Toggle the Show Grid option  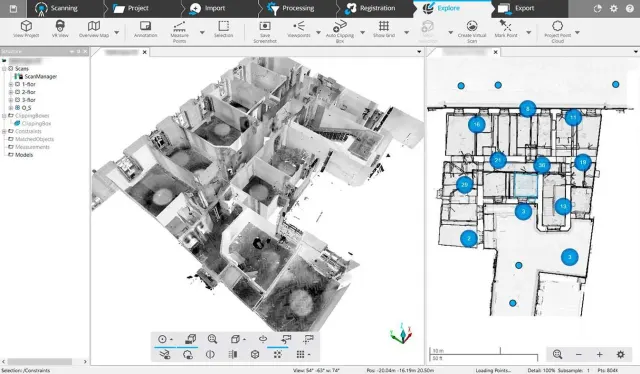384,29
